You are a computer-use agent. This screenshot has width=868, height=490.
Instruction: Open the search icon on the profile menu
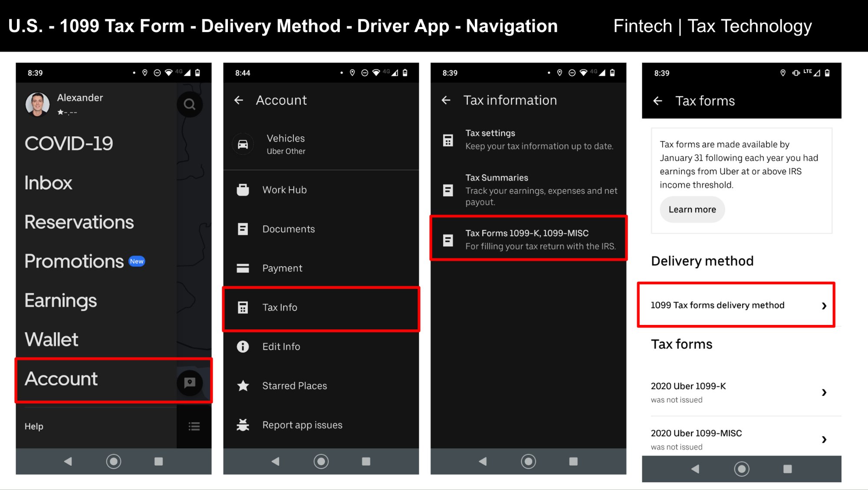pos(190,104)
